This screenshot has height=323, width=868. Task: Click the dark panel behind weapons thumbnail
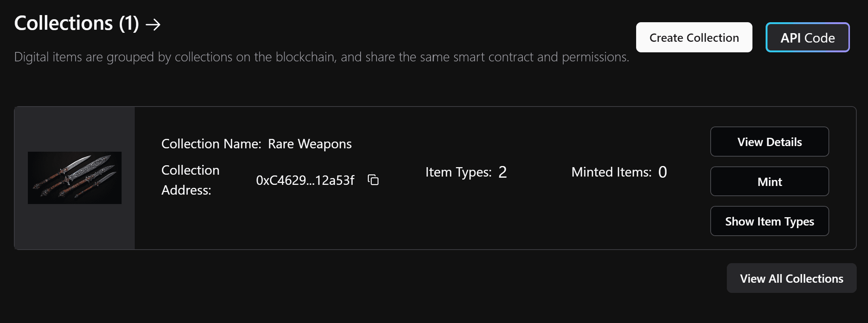click(75, 230)
